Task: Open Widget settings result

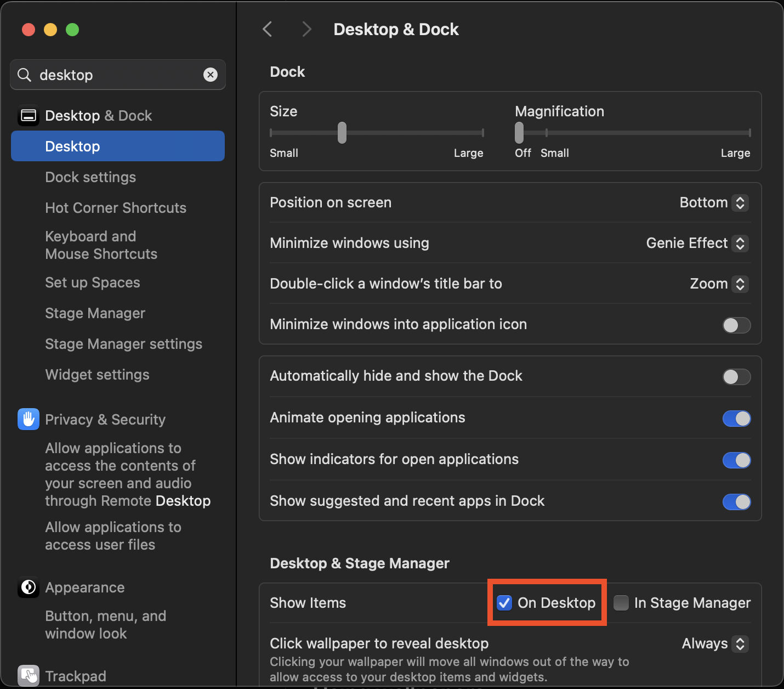Action: click(x=97, y=375)
